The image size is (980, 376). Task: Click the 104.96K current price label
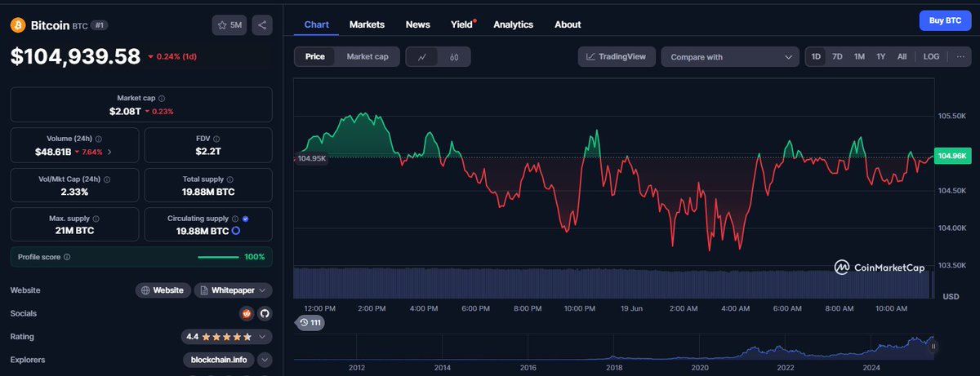[953, 156]
